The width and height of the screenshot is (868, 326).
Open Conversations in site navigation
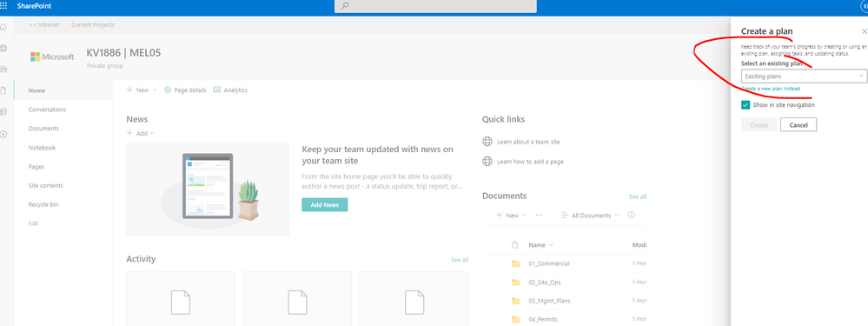pyautogui.click(x=47, y=110)
